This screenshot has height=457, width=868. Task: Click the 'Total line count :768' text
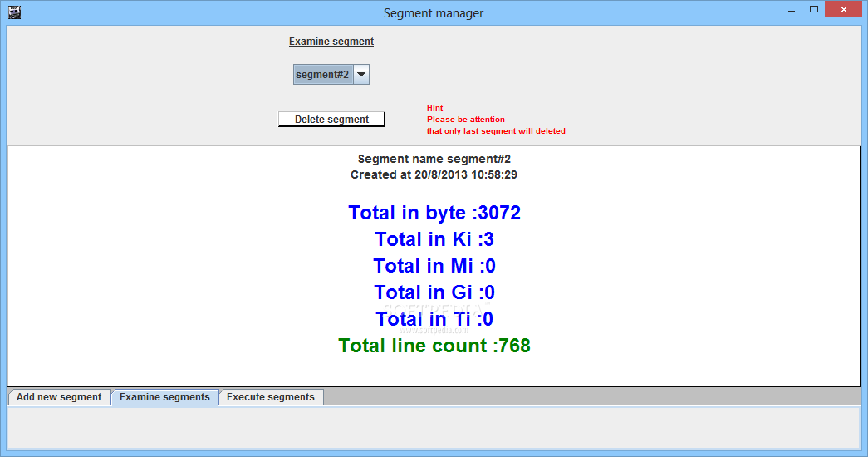click(434, 346)
